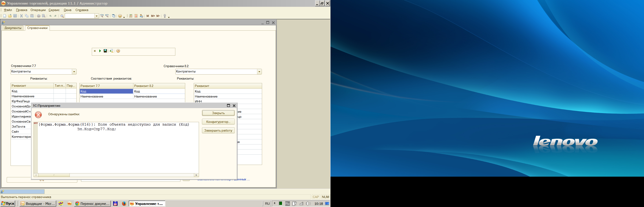The image size is (644, 207).
Task: Click the M+ memory button
Action: tap(153, 16)
